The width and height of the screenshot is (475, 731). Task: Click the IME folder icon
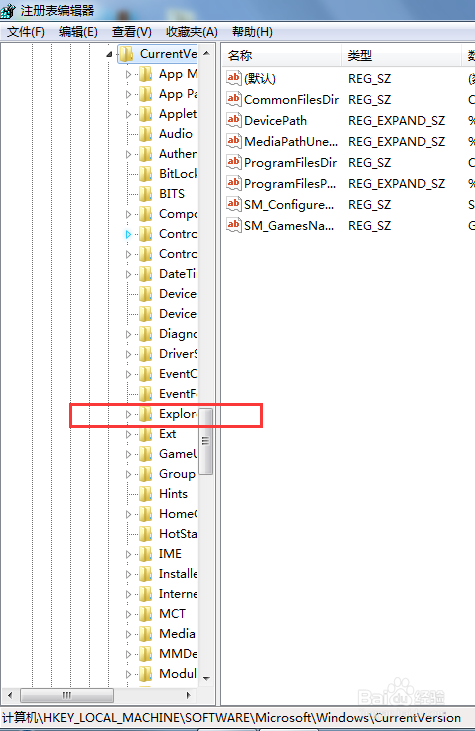coord(145,553)
